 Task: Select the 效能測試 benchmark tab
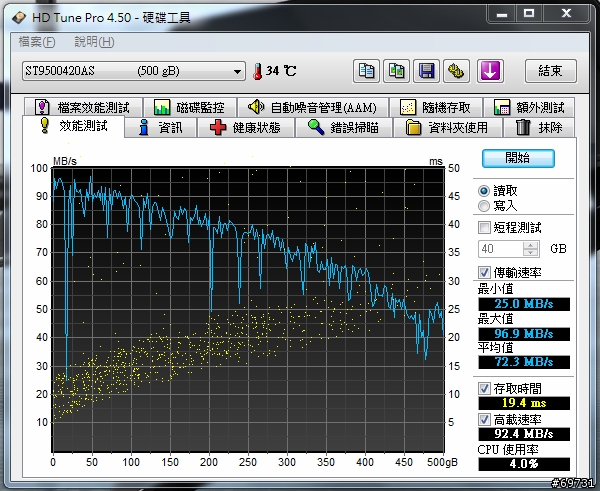coord(73,126)
